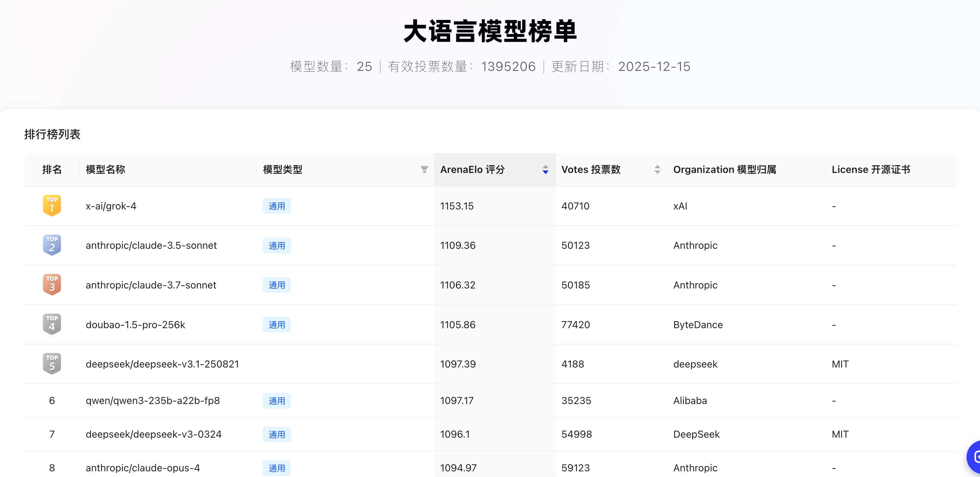Image resolution: width=980 pixels, height=477 pixels.
Task: Open the model type filter funnel icon
Action: 424,169
